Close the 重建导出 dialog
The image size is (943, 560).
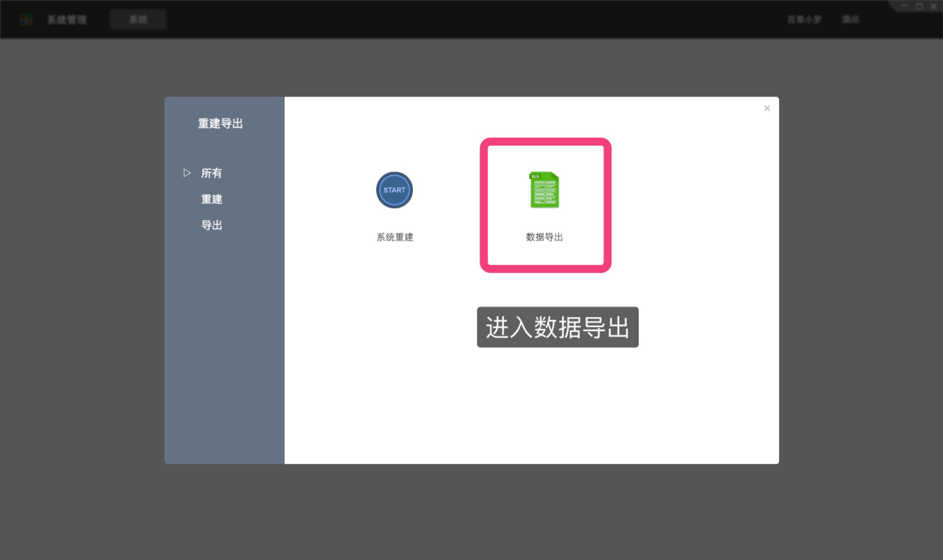tap(767, 108)
